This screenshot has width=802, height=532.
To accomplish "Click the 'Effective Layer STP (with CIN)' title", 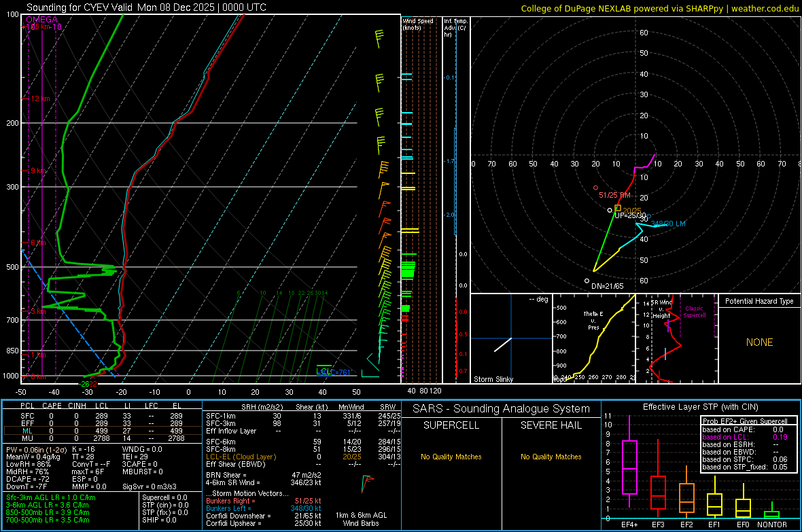I will click(700, 407).
